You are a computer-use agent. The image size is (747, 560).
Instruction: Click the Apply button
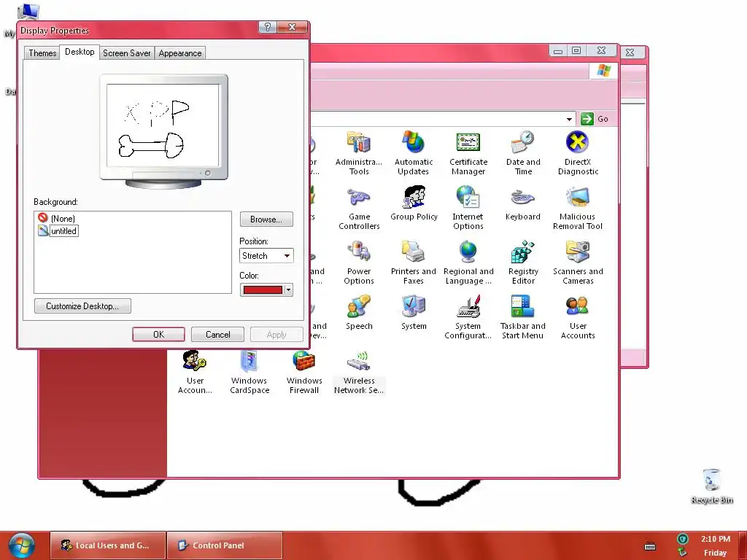(x=276, y=334)
